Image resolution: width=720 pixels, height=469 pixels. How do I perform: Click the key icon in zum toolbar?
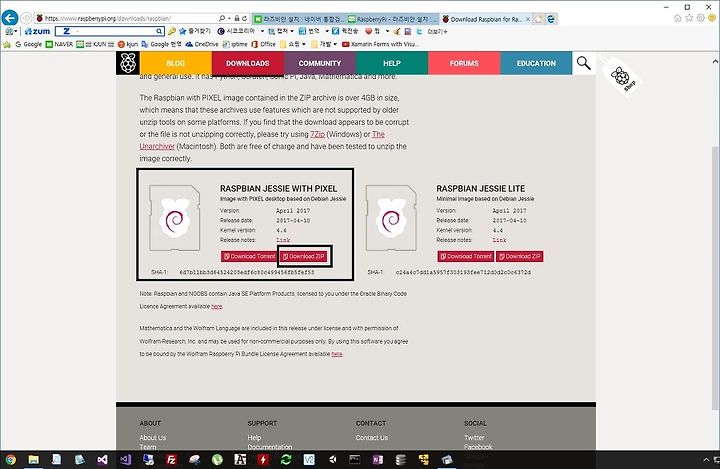[172, 31]
